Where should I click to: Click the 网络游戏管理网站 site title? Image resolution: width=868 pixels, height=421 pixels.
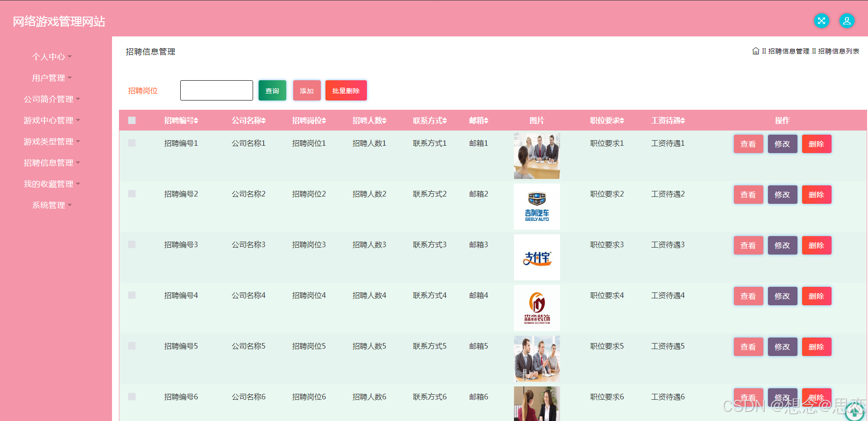pos(59,21)
